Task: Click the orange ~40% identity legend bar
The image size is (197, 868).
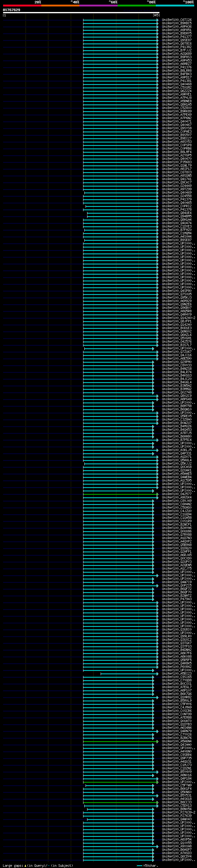Action: tap(60, 6)
